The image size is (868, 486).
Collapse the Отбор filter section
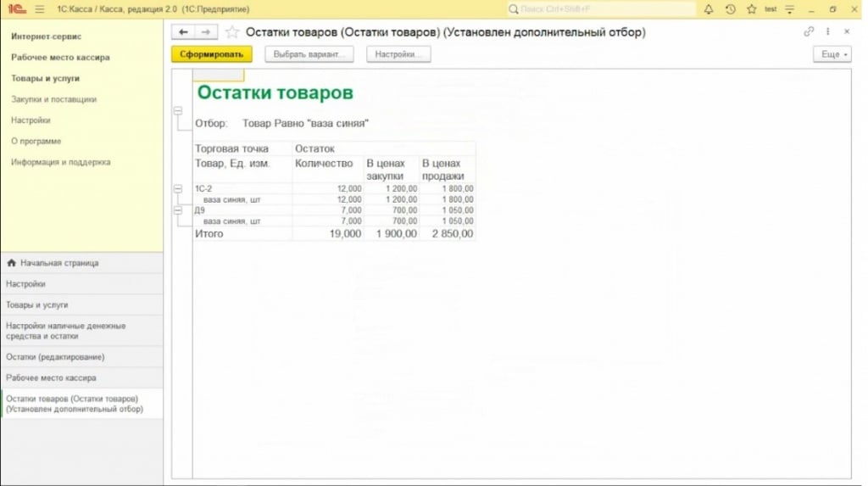click(178, 111)
